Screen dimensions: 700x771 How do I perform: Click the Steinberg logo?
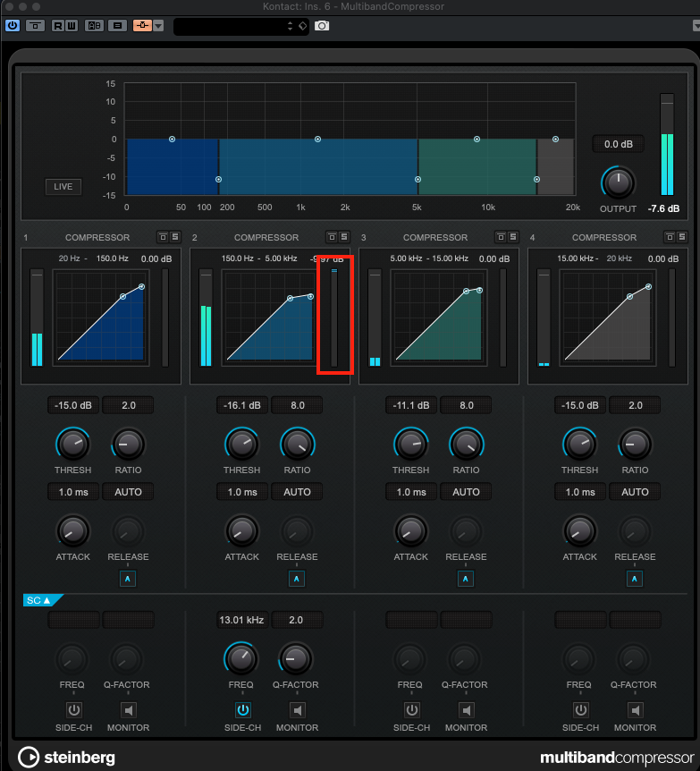click(67, 758)
